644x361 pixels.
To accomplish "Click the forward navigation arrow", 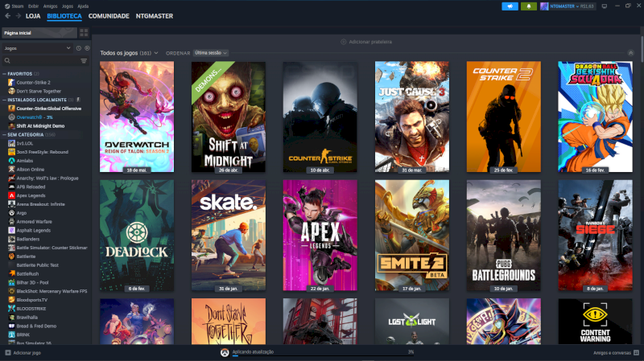I will pyautogui.click(x=18, y=16).
